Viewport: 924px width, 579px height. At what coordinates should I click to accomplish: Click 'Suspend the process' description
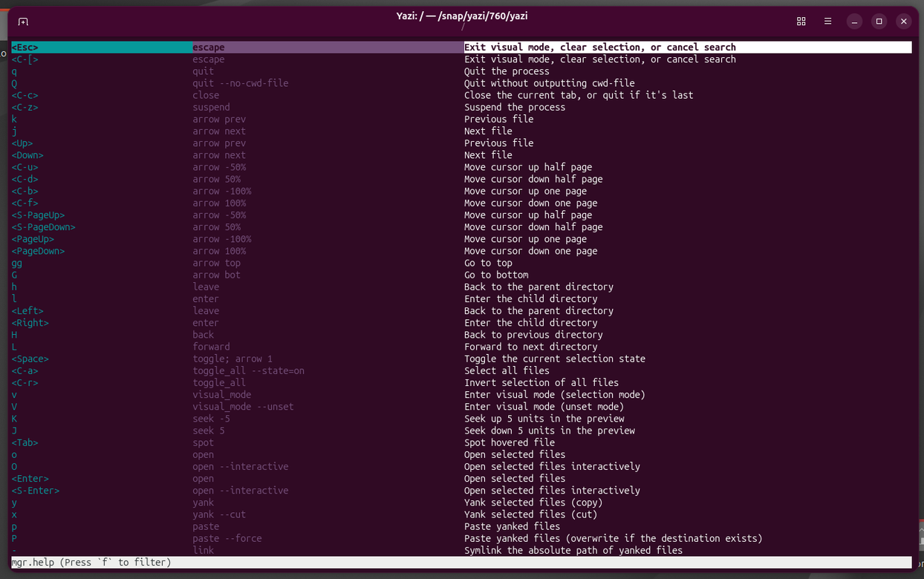click(515, 107)
